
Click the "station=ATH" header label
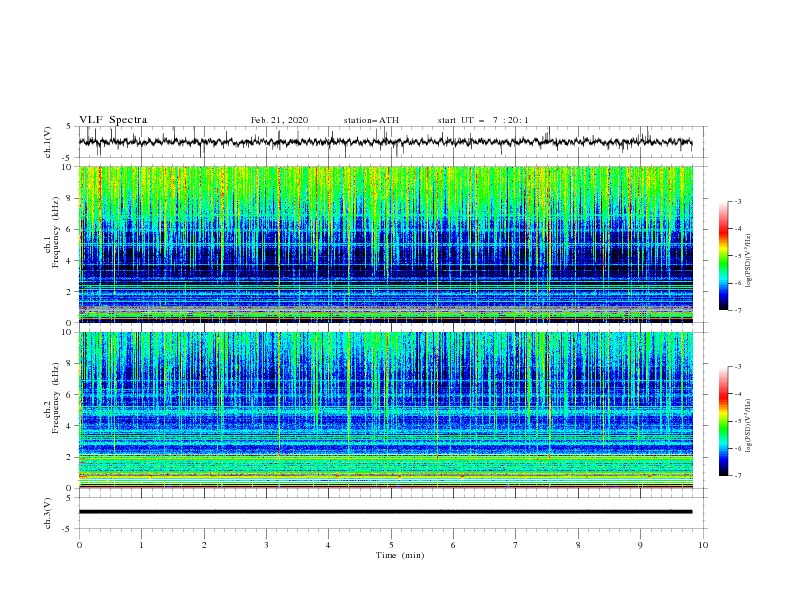pyautogui.click(x=371, y=120)
